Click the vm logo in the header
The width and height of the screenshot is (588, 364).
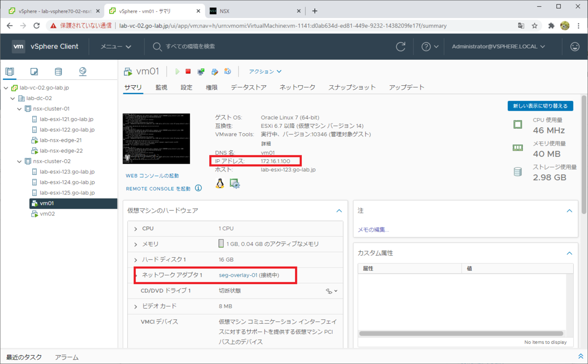[x=19, y=47]
